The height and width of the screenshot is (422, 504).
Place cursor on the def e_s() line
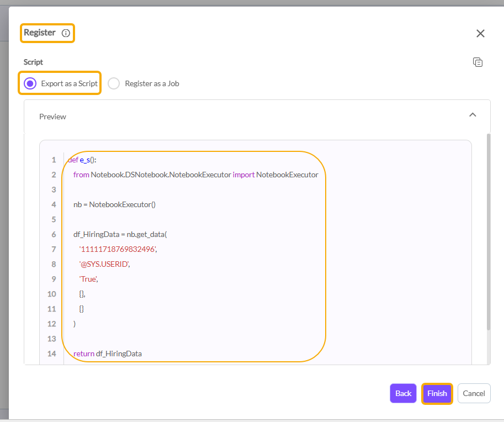click(82, 160)
